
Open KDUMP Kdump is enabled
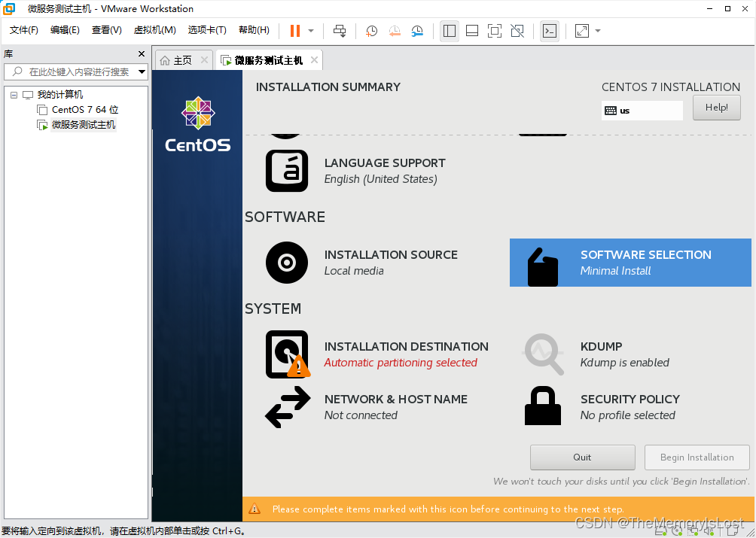pos(625,354)
